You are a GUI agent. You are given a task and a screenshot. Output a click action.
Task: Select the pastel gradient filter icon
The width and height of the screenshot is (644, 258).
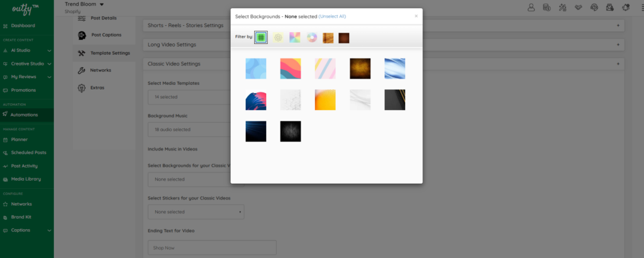pyautogui.click(x=295, y=38)
